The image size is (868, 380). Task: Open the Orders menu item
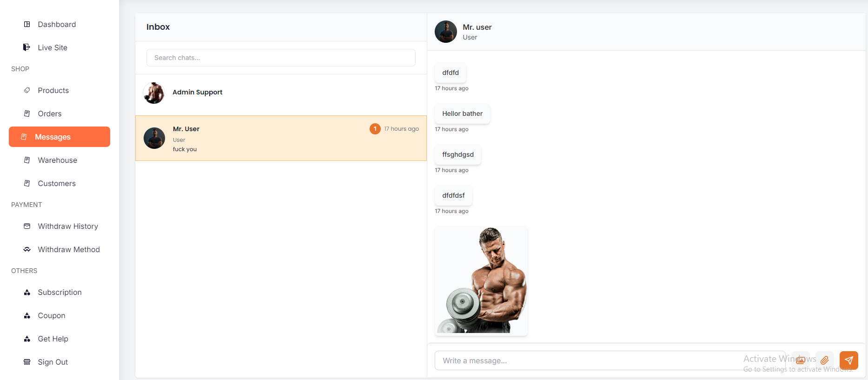49,113
